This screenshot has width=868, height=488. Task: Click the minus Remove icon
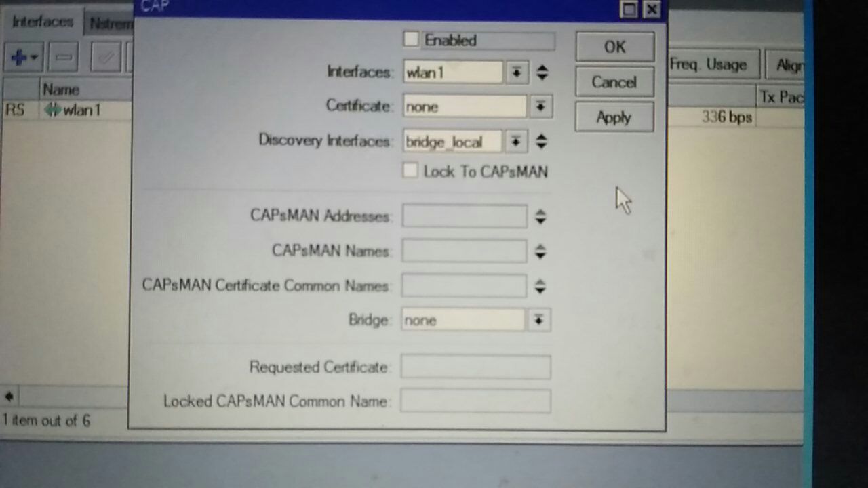coord(63,58)
